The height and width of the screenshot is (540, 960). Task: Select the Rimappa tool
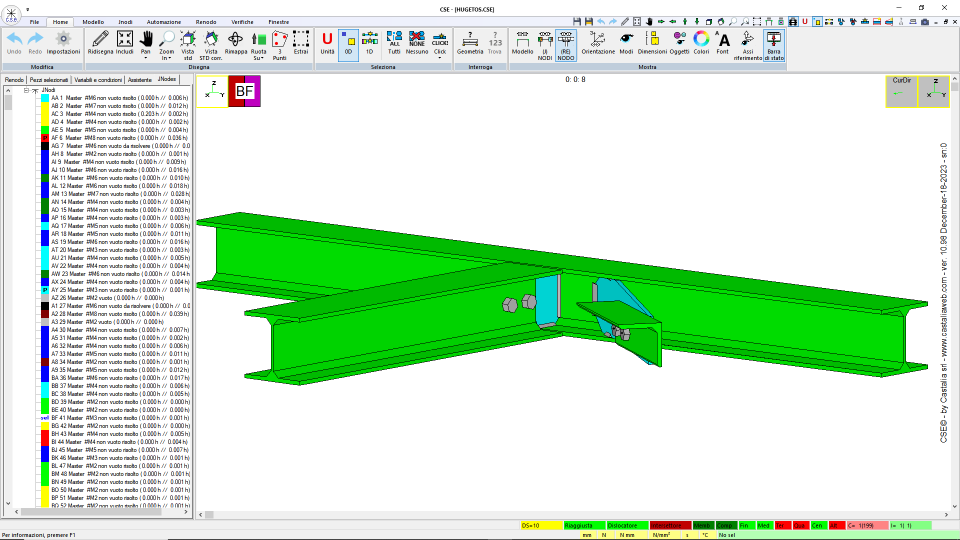tap(235, 44)
